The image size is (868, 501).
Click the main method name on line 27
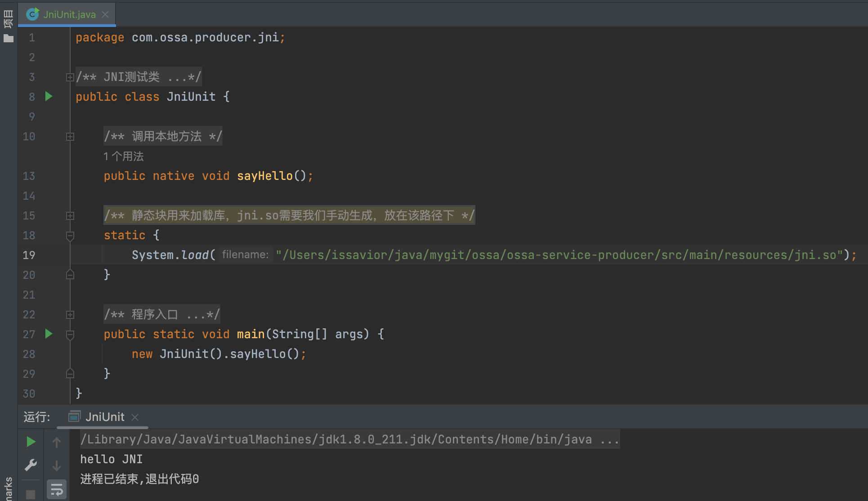click(x=251, y=334)
